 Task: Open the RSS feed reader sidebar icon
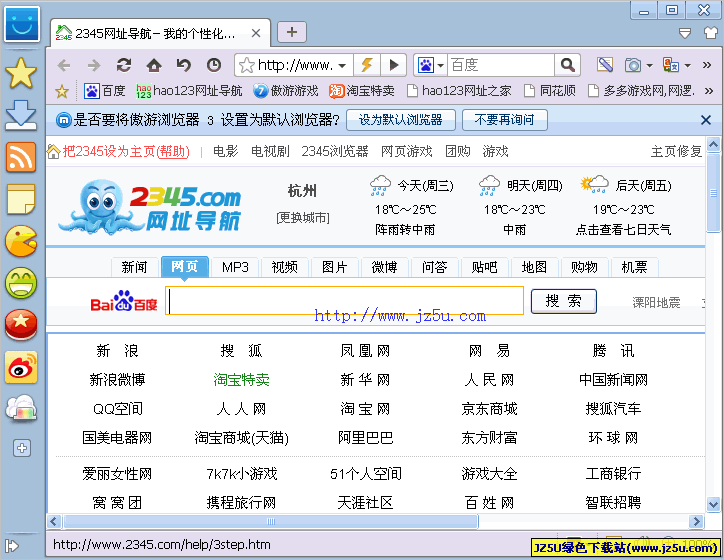coord(21,157)
